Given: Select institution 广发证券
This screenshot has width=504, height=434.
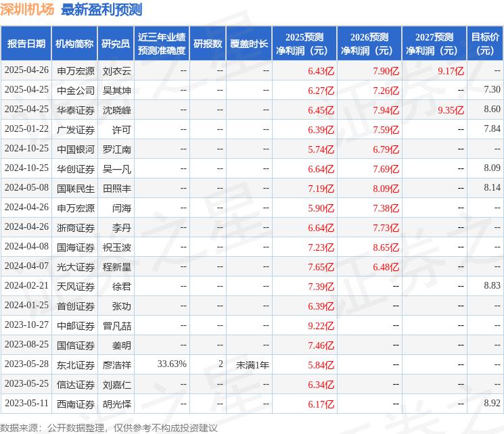Looking at the screenshot, I should [76, 130].
